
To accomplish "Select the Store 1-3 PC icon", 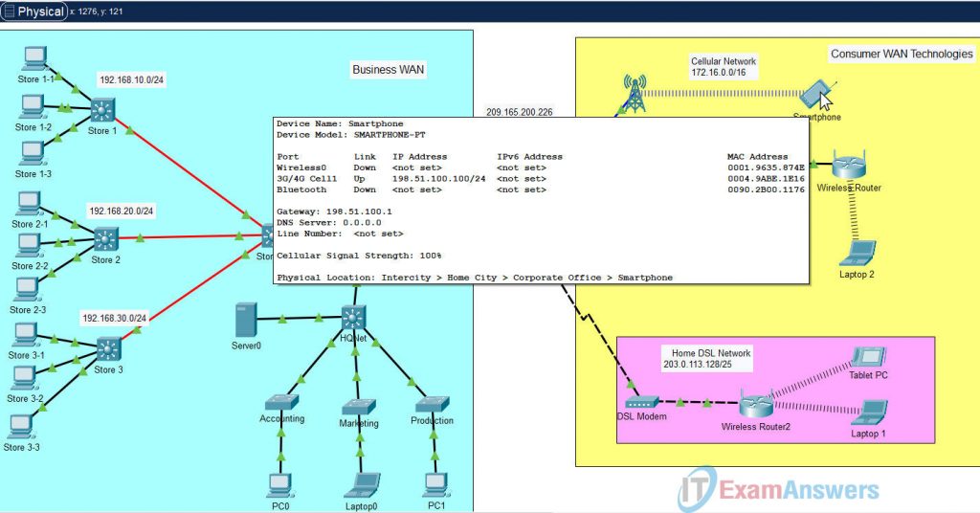I will 32,153.
